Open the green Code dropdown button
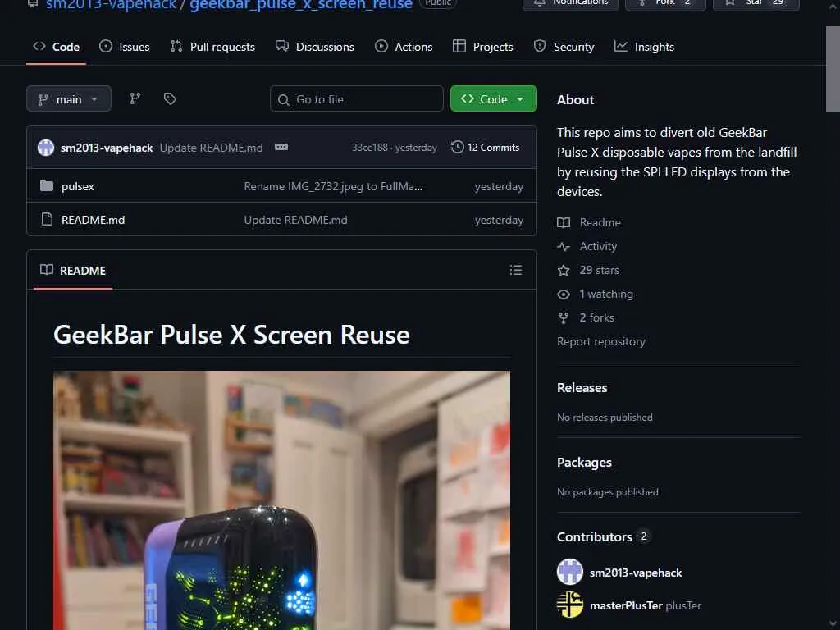The image size is (840, 630). 493,99
